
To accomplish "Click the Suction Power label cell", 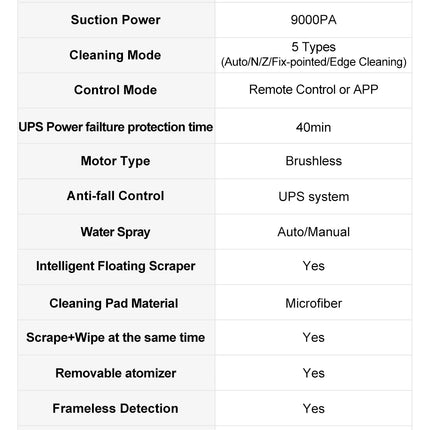I will pos(115,20).
